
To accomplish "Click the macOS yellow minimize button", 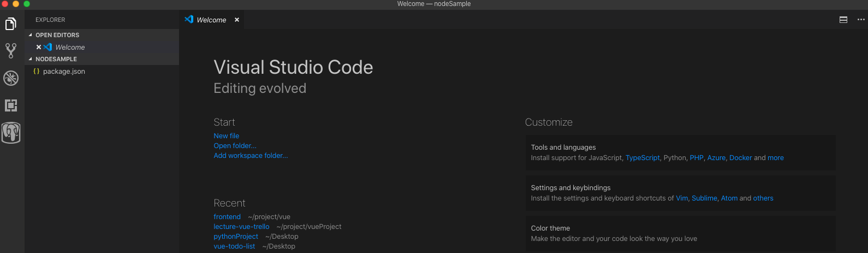I will [15, 3].
